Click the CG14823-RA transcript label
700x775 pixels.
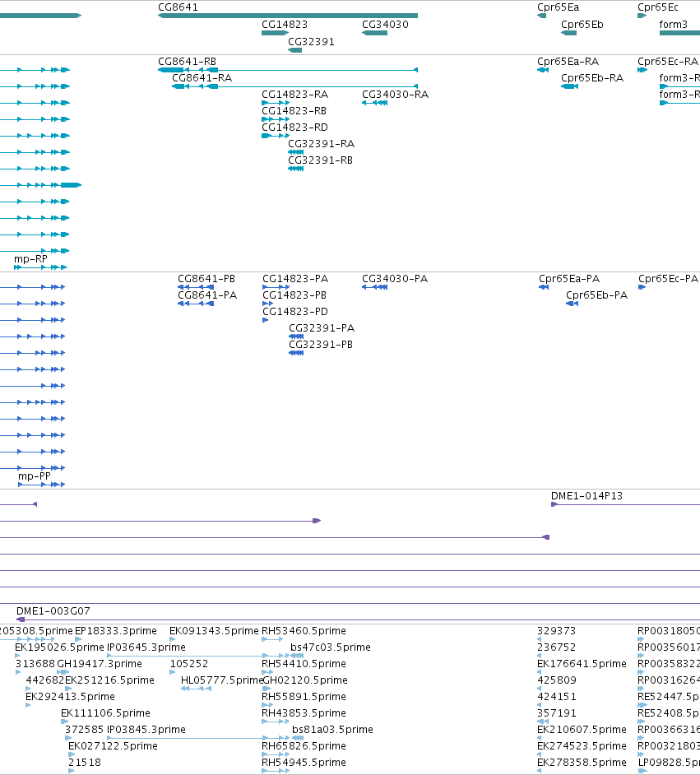point(295,95)
